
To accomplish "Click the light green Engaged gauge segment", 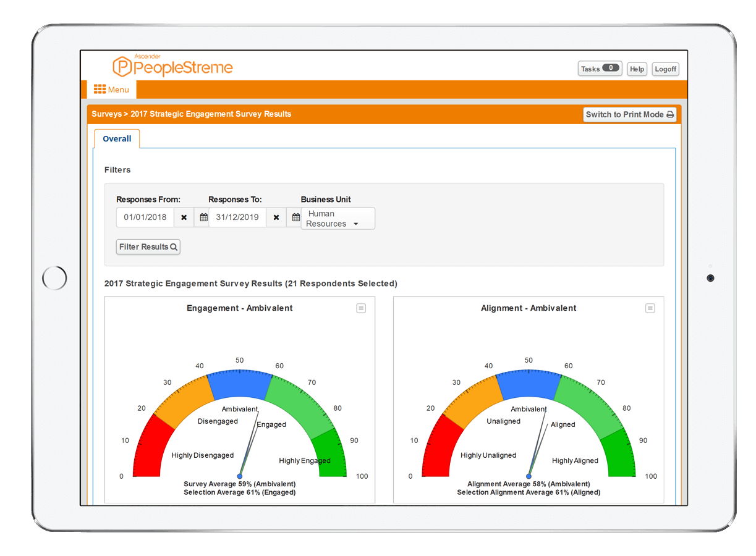I will click(x=301, y=403).
